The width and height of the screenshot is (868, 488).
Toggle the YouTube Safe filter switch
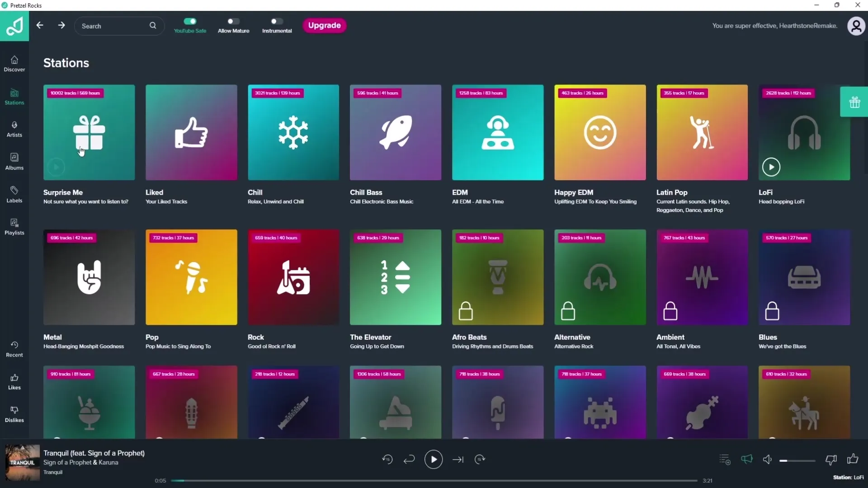(189, 21)
